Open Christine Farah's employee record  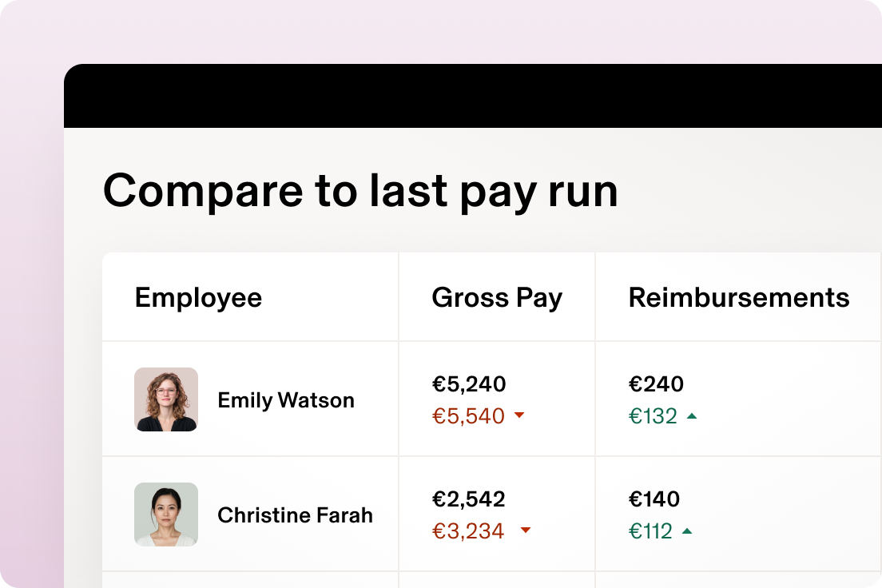[295, 515]
